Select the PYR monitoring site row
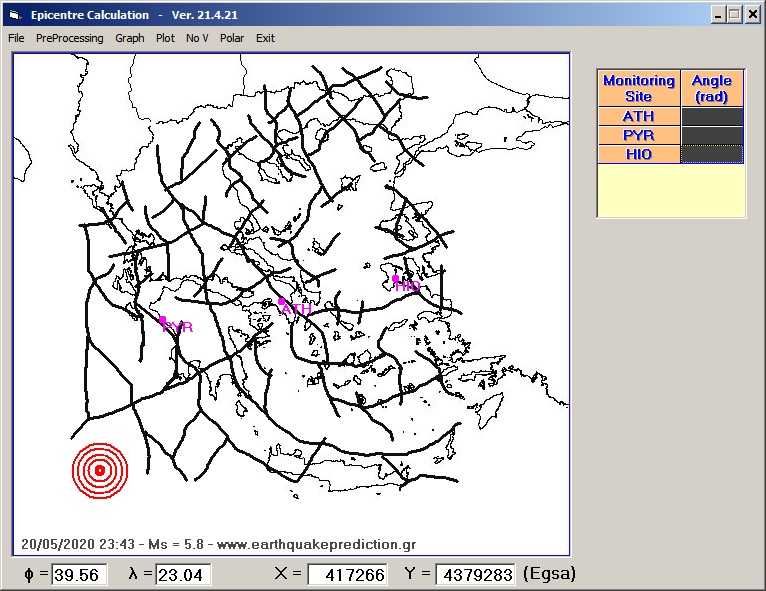Viewport: 766px width, 591px height. click(638, 135)
